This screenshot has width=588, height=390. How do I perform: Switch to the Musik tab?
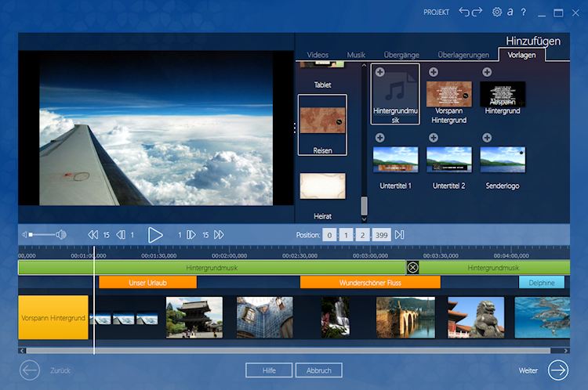click(x=356, y=55)
